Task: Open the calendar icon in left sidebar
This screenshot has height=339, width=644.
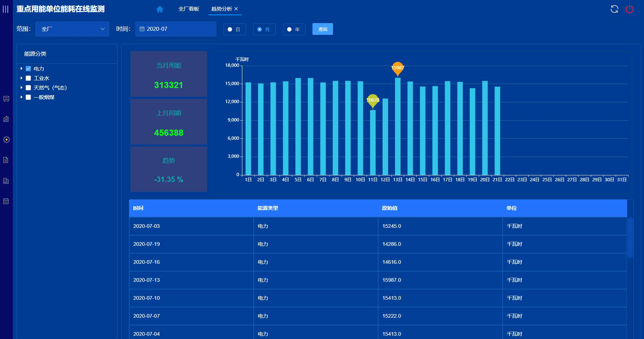Action: pyautogui.click(x=6, y=201)
